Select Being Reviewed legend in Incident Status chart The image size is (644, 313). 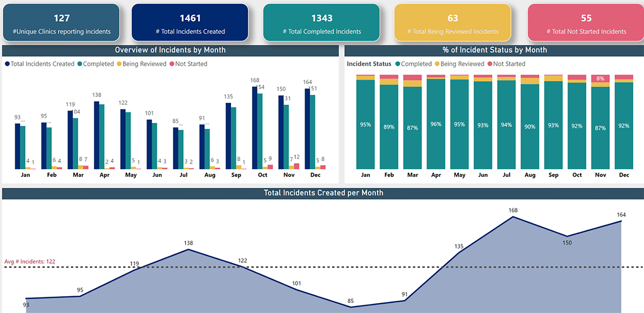[459, 64]
